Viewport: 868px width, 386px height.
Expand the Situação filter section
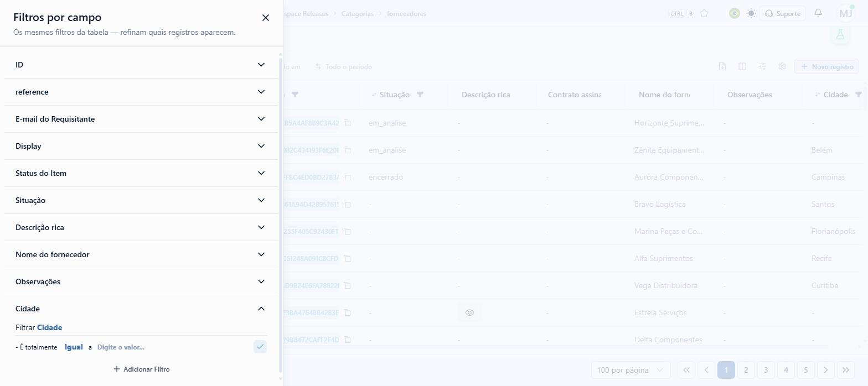pyautogui.click(x=141, y=200)
